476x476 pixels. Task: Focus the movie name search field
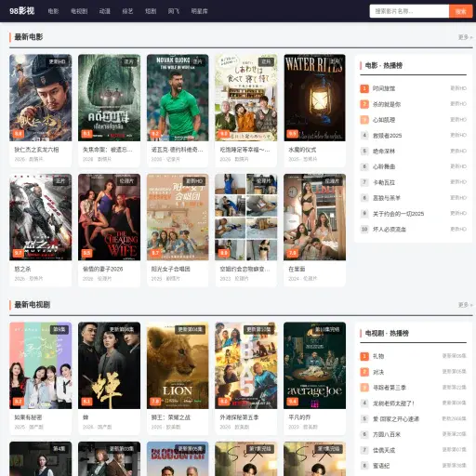click(x=409, y=11)
